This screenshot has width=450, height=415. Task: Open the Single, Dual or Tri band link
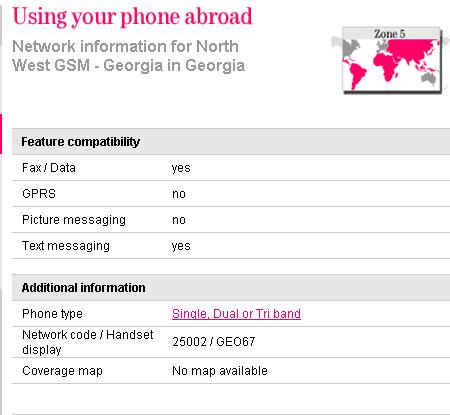click(236, 314)
